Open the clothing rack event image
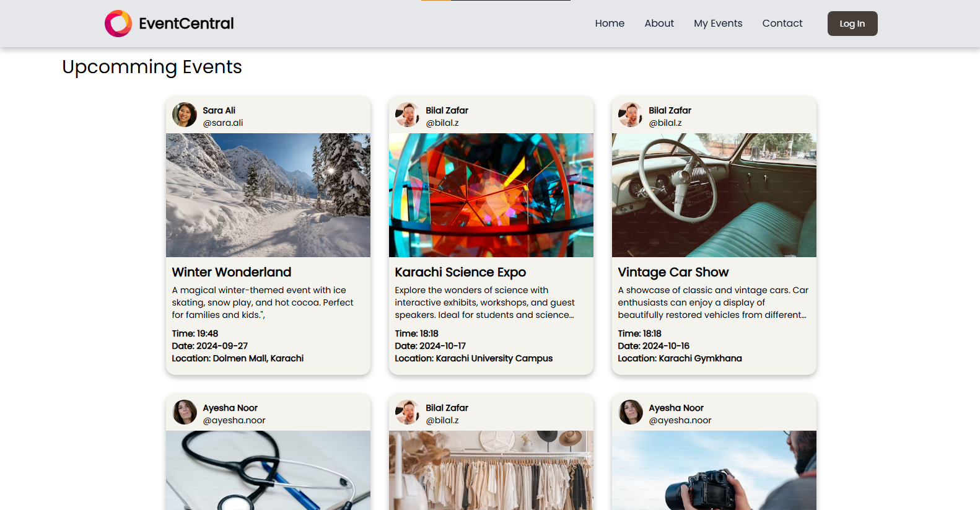Image resolution: width=980 pixels, height=510 pixels. coord(491,470)
